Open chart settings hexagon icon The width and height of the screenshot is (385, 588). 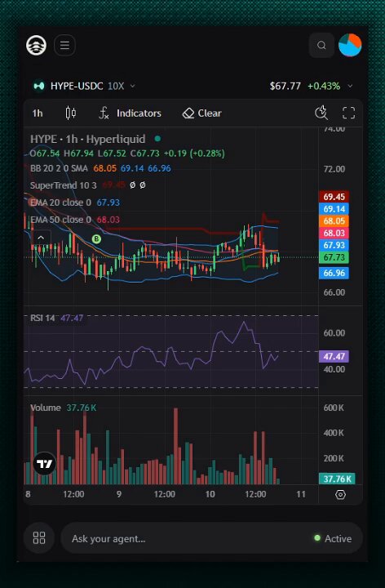(x=340, y=495)
